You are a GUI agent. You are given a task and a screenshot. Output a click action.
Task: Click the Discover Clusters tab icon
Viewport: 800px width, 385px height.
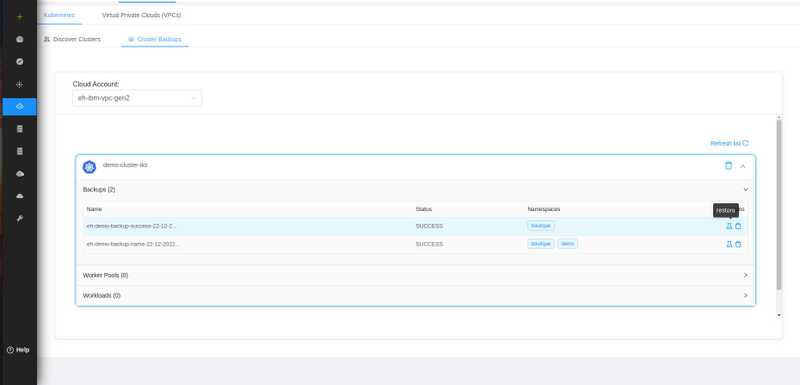pyautogui.click(x=46, y=39)
